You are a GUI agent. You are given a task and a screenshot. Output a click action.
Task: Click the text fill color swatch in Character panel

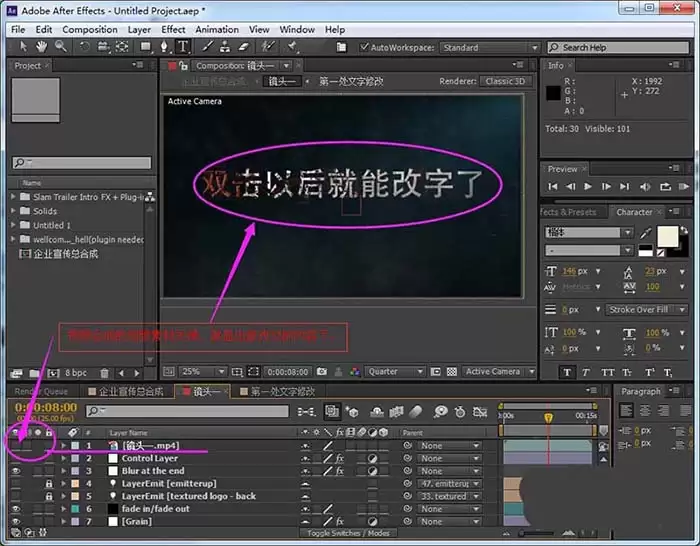[667, 236]
